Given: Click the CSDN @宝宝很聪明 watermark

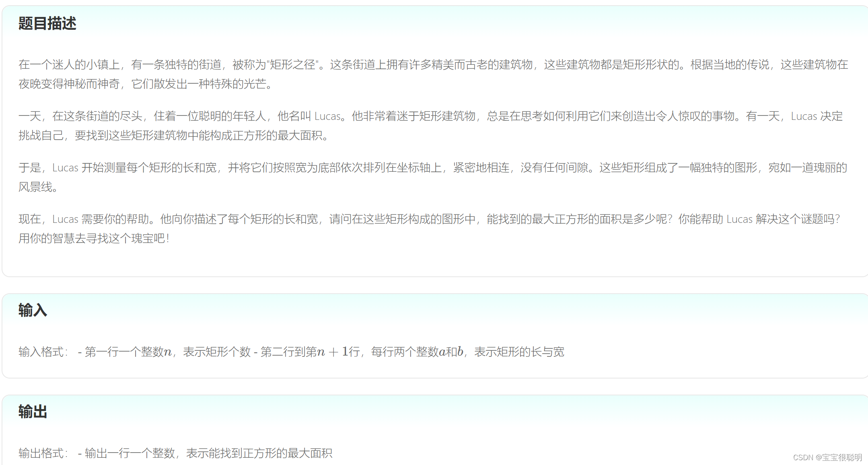Looking at the screenshot, I should [827, 457].
